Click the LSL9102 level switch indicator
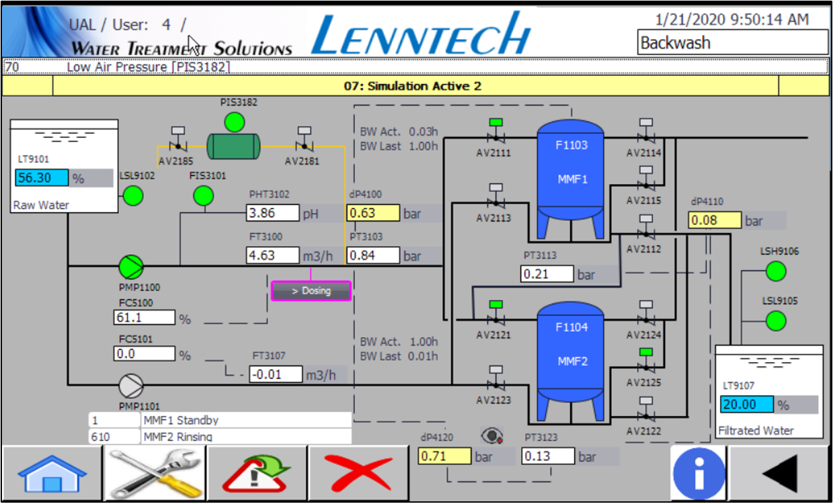 (x=133, y=196)
